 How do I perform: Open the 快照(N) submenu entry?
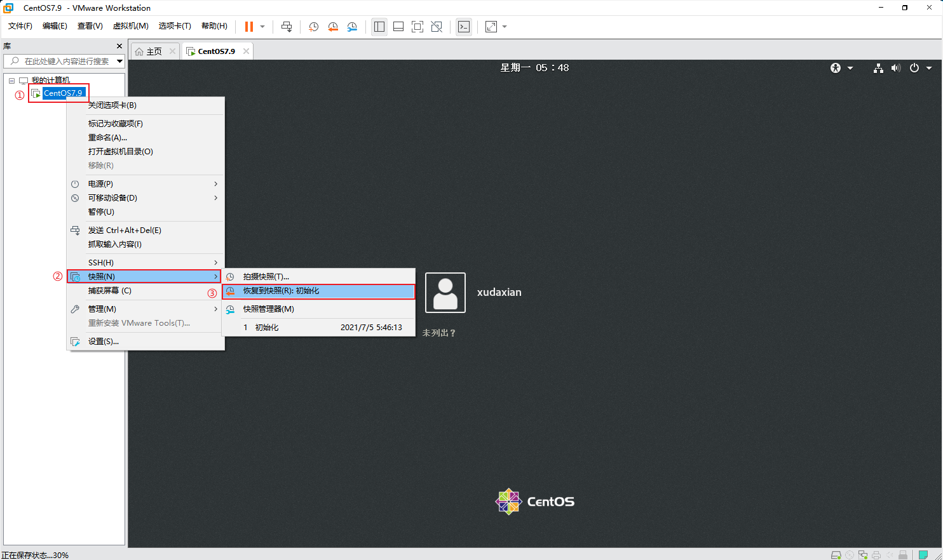pyautogui.click(x=144, y=277)
